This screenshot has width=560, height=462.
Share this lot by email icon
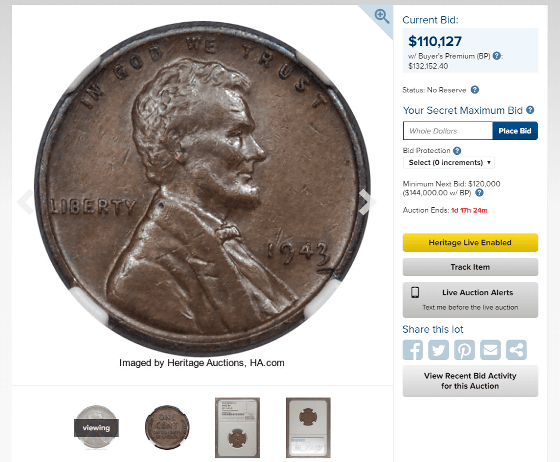tap(490, 350)
